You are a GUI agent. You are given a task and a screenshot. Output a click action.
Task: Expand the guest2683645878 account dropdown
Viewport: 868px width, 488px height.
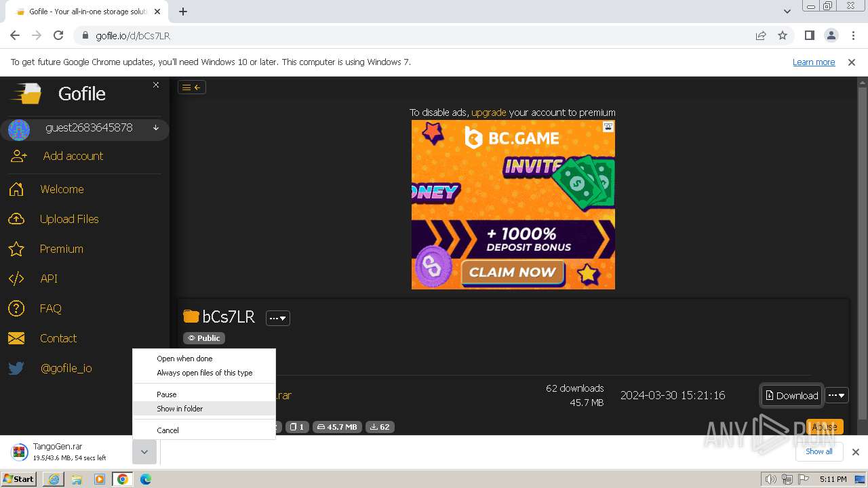156,128
